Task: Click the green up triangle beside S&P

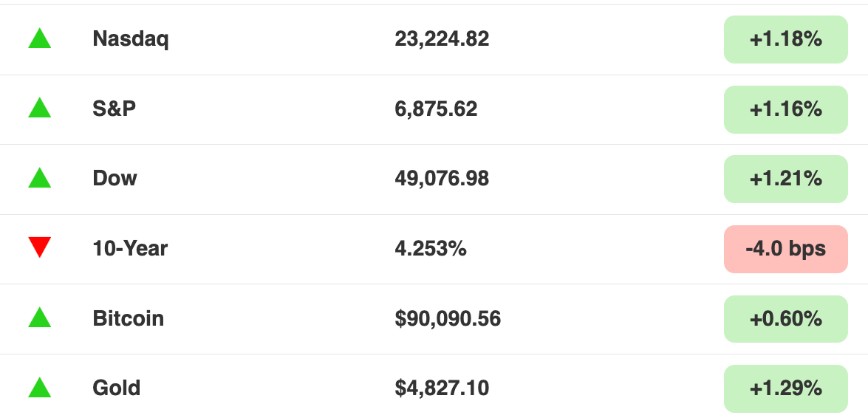Action: pyautogui.click(x=40, y=108)
